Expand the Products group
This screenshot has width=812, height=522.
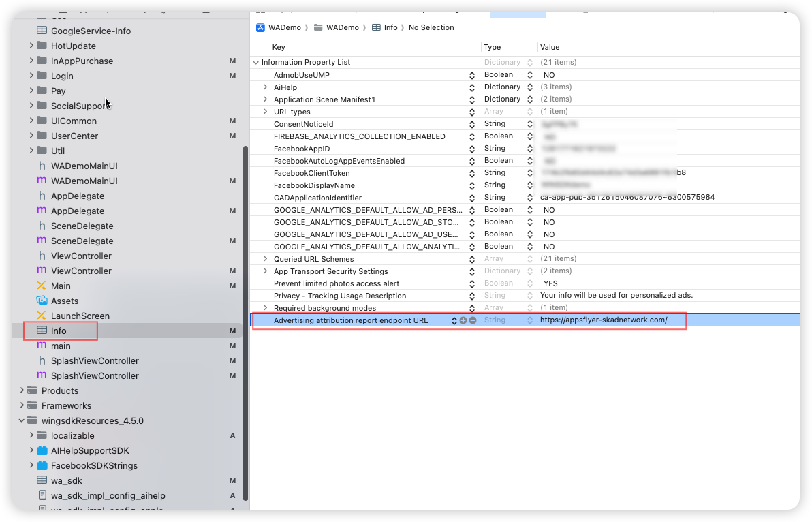pos(21,390)
